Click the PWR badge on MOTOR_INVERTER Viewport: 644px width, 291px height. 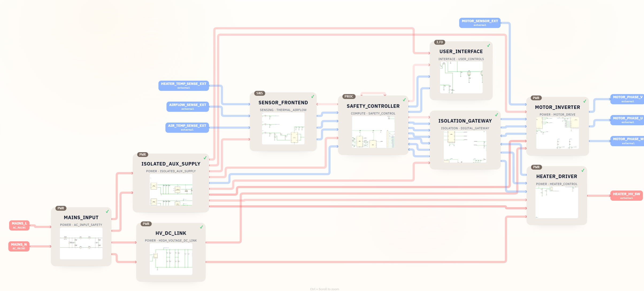536,98
